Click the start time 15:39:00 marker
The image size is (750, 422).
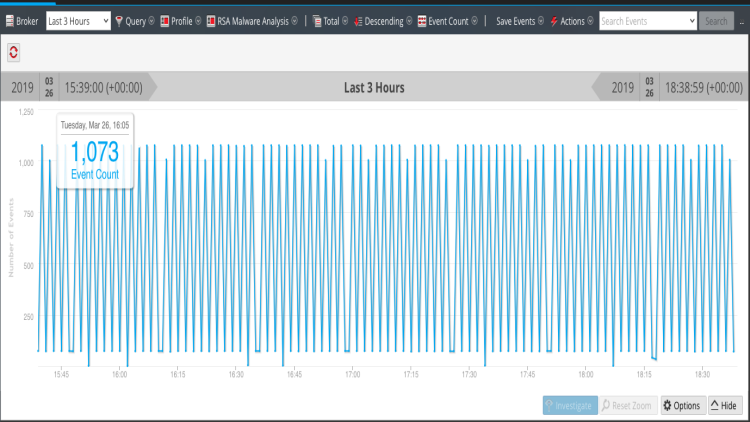pos(103,87)
